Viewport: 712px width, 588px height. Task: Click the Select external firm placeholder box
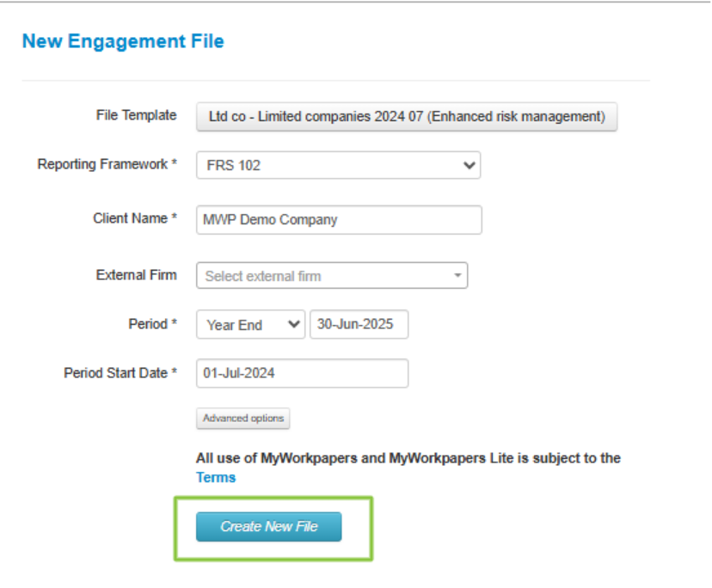tap(332, 275)
